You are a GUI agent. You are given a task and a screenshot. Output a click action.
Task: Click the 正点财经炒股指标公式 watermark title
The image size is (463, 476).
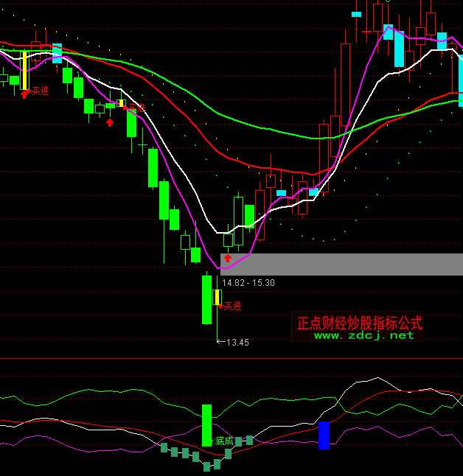pos(359,323)
